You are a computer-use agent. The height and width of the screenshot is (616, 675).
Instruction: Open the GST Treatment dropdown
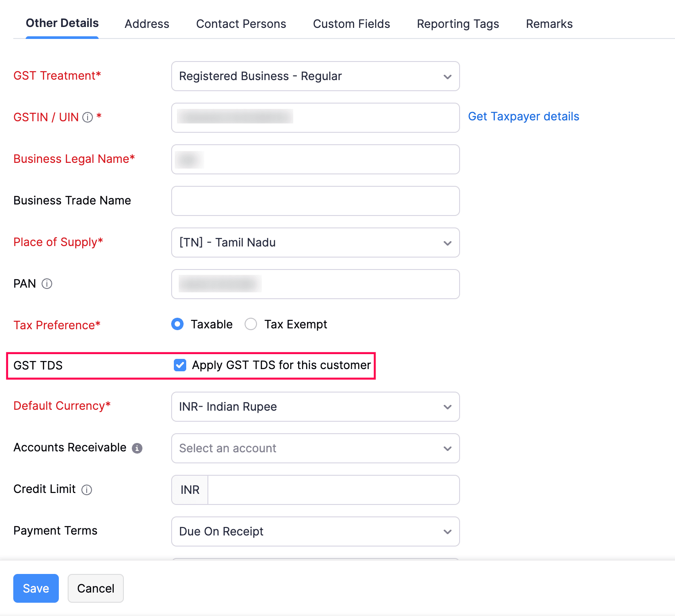tap(315, 76)
